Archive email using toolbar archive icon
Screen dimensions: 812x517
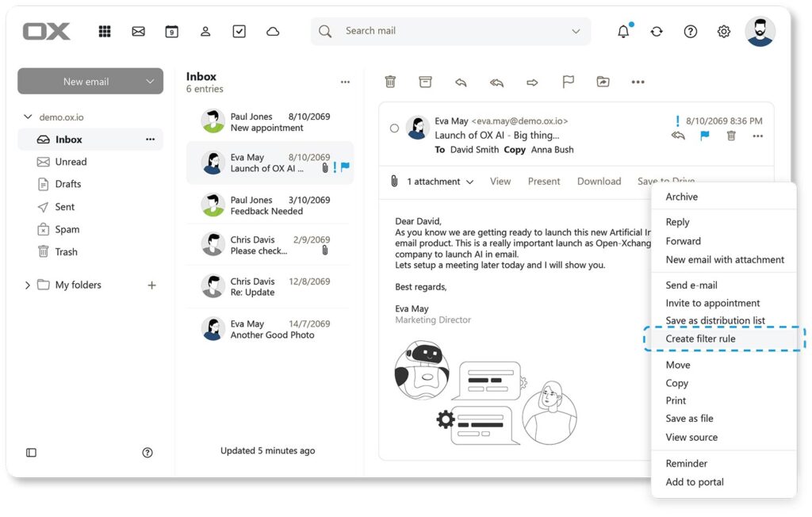426,82
